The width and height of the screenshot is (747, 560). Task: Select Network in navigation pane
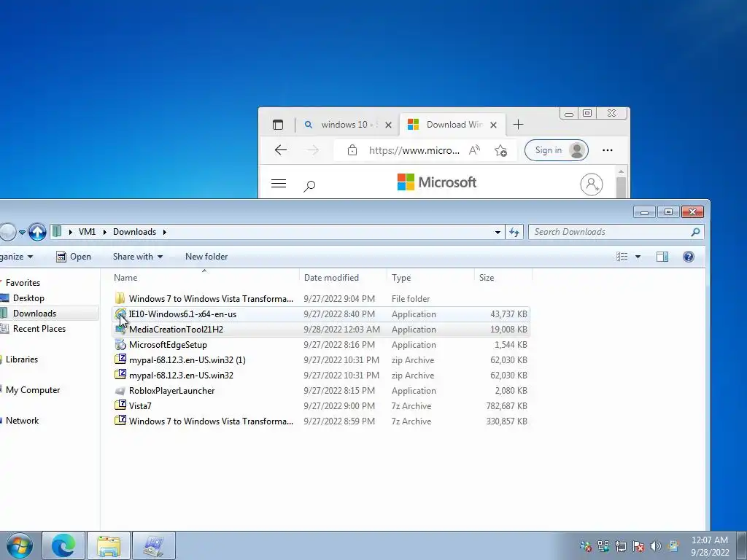tap(22, 421)
